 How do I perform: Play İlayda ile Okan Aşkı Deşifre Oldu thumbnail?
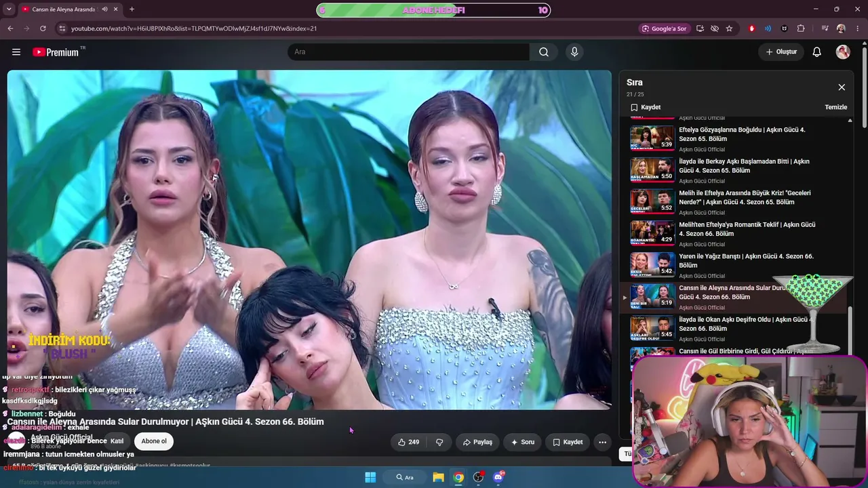[x=652, y=328]
